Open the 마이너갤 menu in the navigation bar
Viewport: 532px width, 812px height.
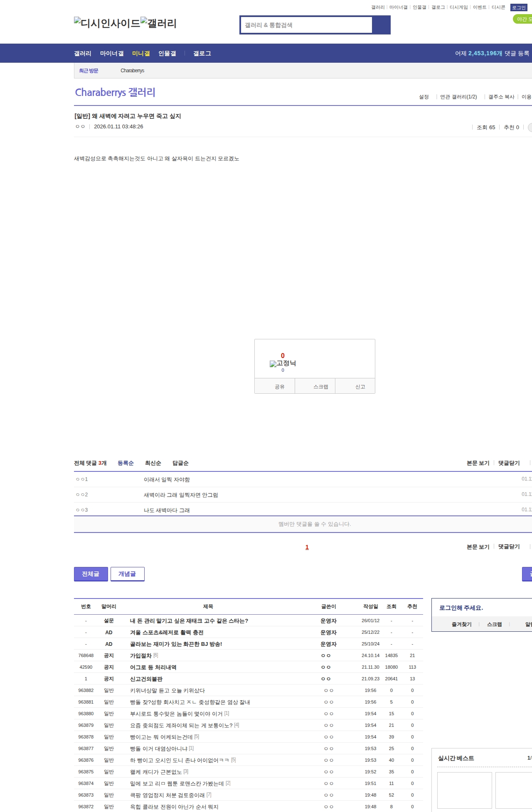111,54
